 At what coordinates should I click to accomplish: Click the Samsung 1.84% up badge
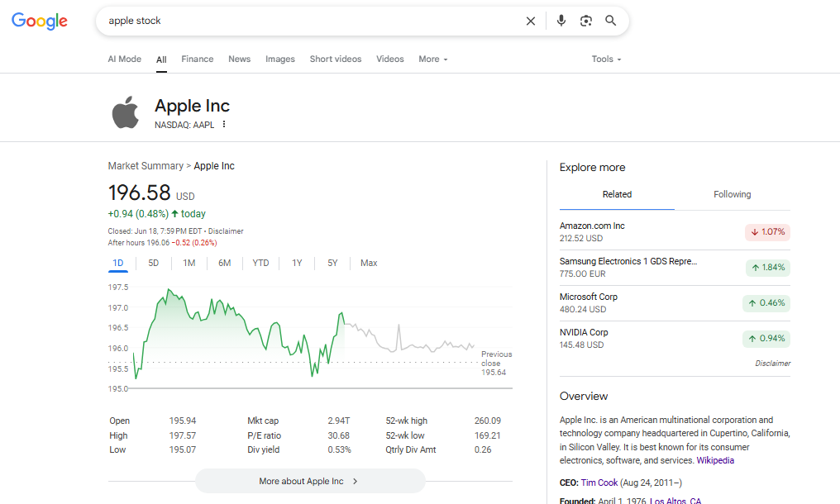768,267
